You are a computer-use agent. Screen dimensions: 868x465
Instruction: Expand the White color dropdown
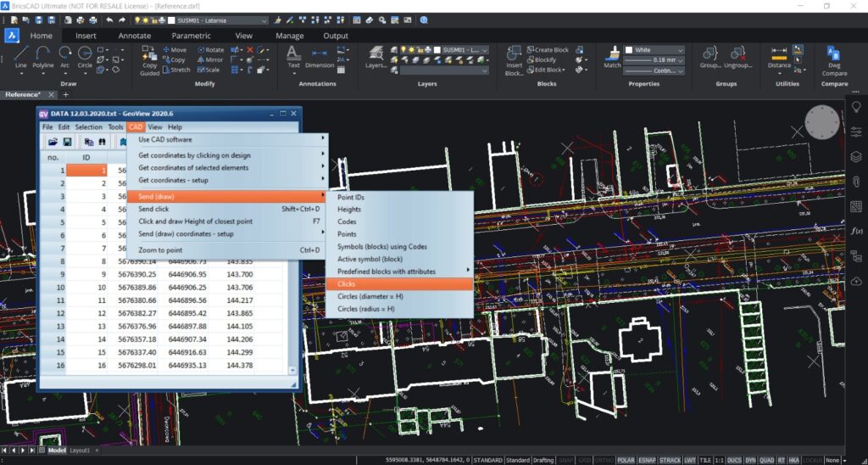(654, 50)
